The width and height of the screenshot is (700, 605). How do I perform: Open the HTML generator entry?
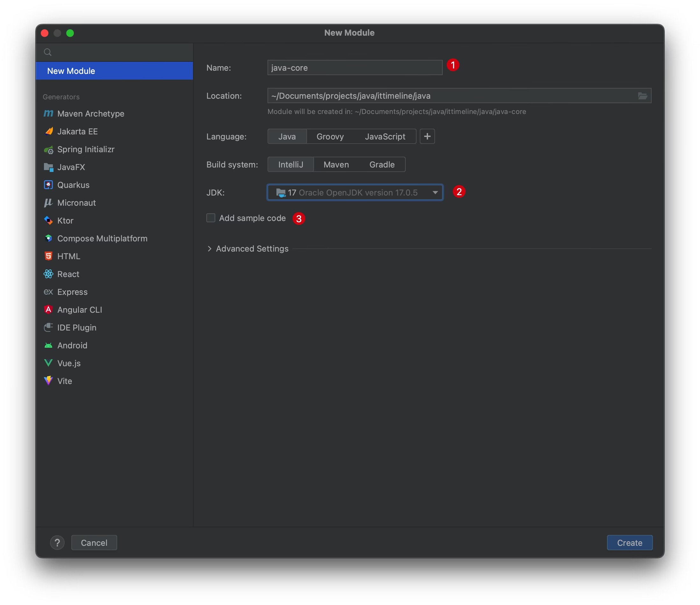click(x=115, y=256)
